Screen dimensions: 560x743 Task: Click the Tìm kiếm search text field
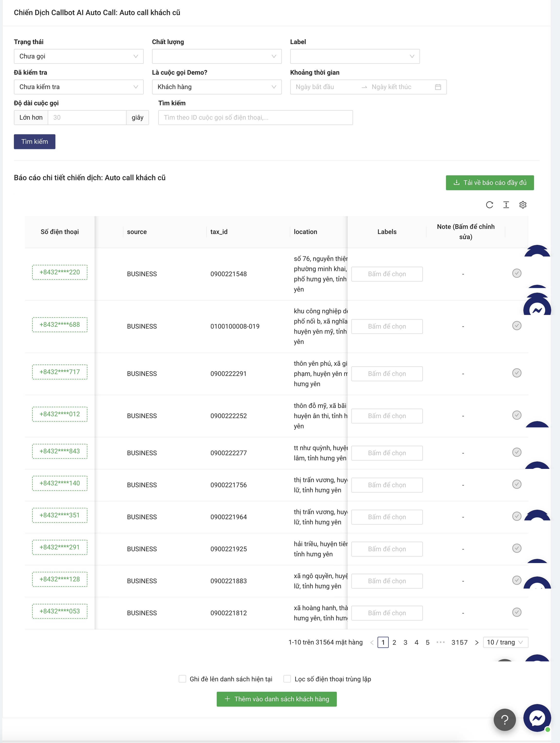point(255,117)
